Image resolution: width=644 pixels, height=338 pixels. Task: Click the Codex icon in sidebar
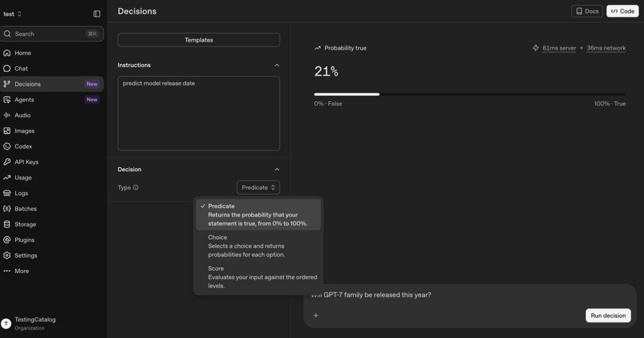(x=7, y=146)
